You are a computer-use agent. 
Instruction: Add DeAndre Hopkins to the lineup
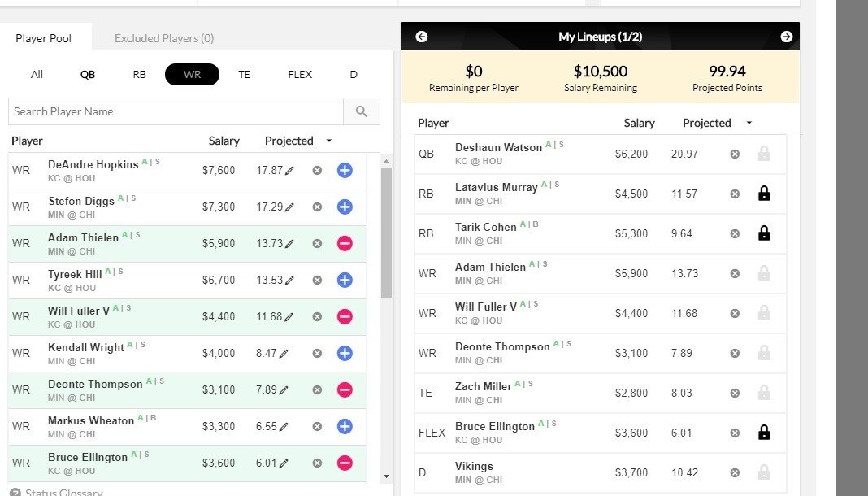(x=345, y=170)
